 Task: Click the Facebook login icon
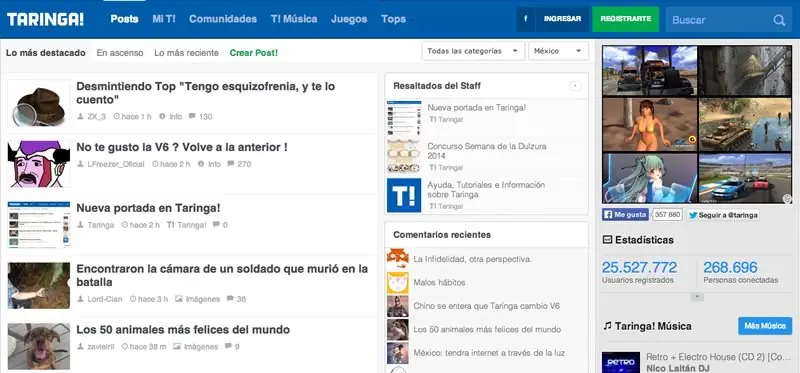526,19
